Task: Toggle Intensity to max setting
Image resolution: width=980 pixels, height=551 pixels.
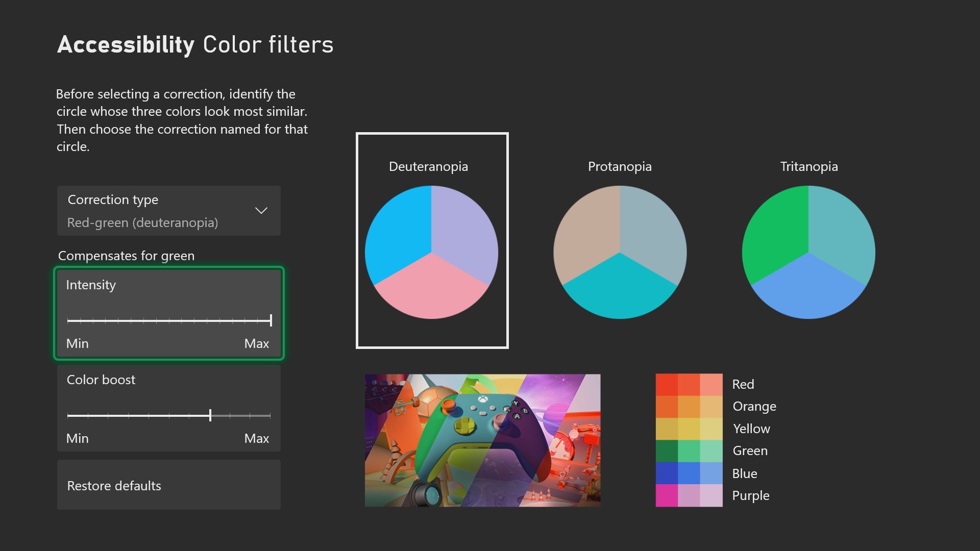Action: [x=270, y=319]
